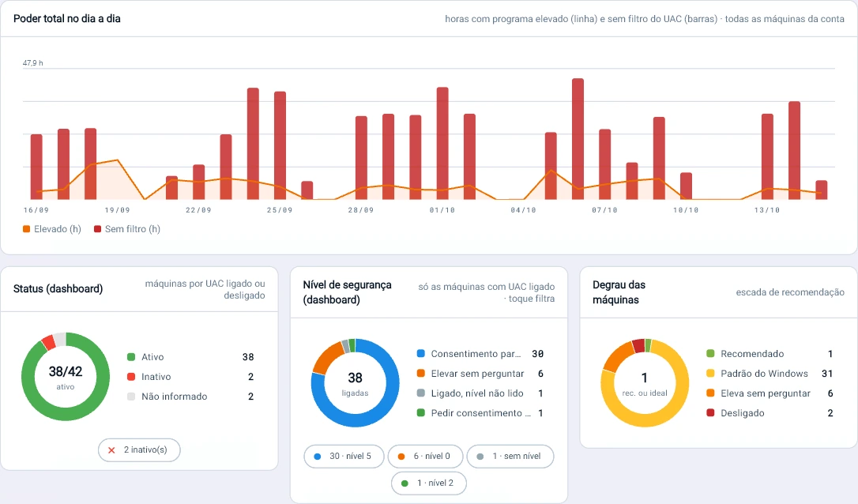Click the "38/42" value in the Status donut
The height and width of the screenshot is (504, 858).
point(66,371)
